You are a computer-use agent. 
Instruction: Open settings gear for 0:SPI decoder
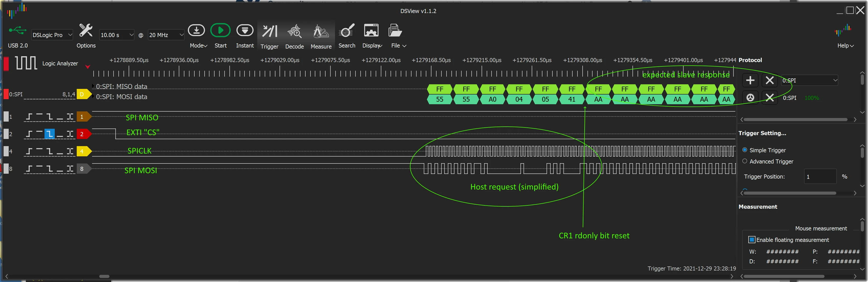[x=750, y=98]
